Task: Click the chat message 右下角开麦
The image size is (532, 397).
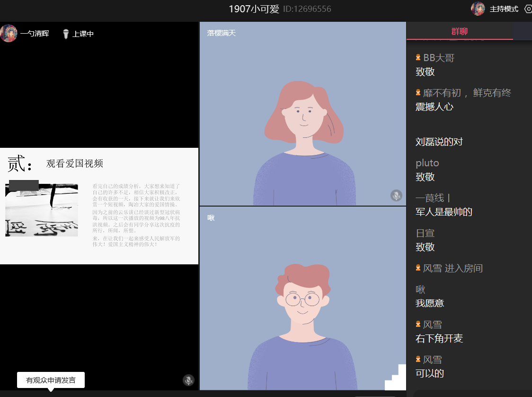Action: [x=439, y=338]
